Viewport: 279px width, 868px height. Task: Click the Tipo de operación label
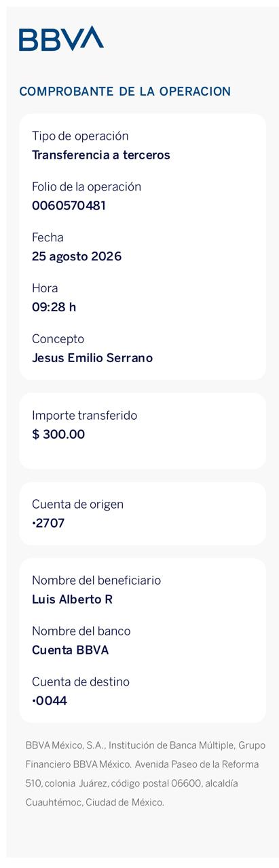pyautogui.click(x=80, y=136)
